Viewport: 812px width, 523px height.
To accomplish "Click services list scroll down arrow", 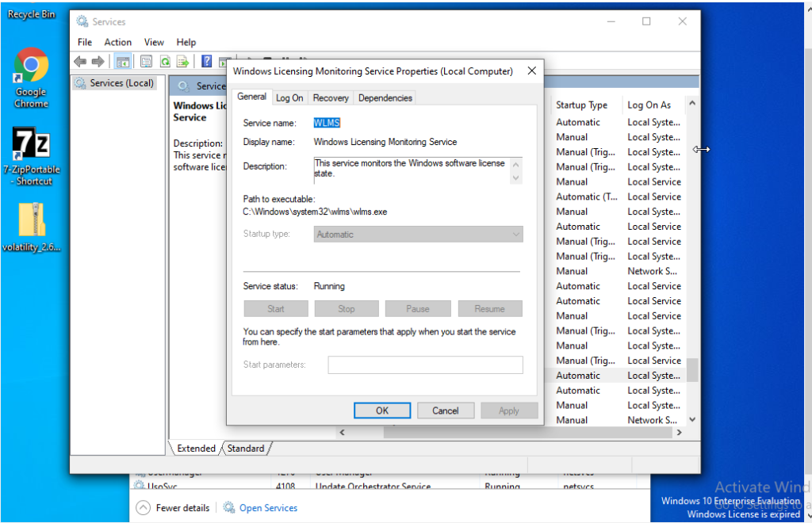I will pyautogui.click(x=691, y=419).
